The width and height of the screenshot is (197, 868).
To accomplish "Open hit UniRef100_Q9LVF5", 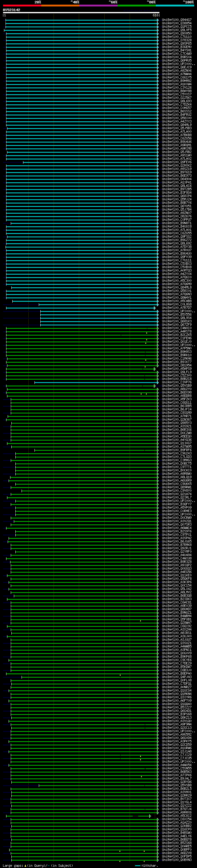I will [x=177, y=30].
